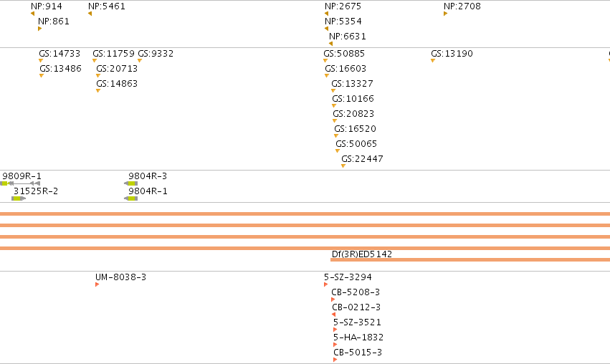This screenshot has width=610, height=364.
Task: Click the orange bar under Df(3R)ED5142
Action: [470, 260]
